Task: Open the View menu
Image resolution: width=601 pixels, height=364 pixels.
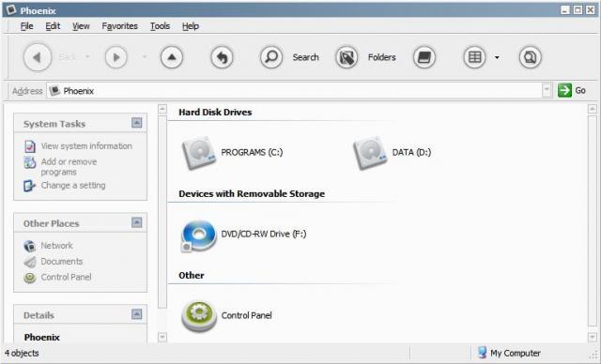Action: tap(81, 26)
